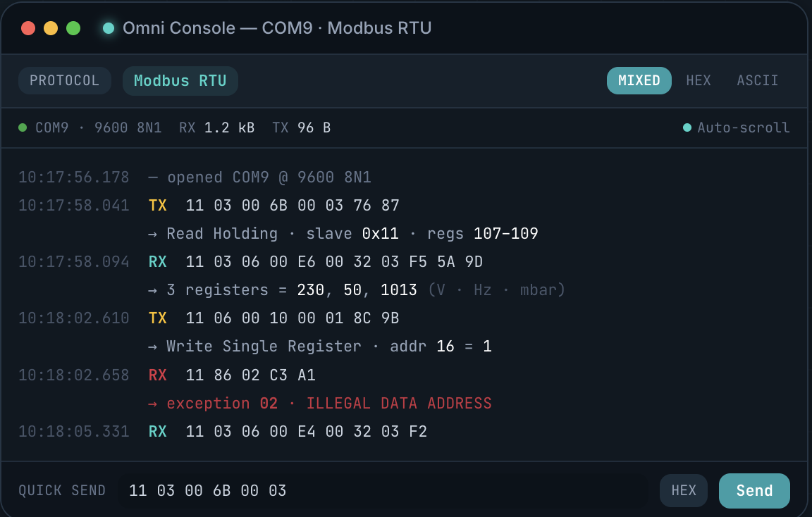
Task: Click the macOS close window button
Action: click(28, 28)
